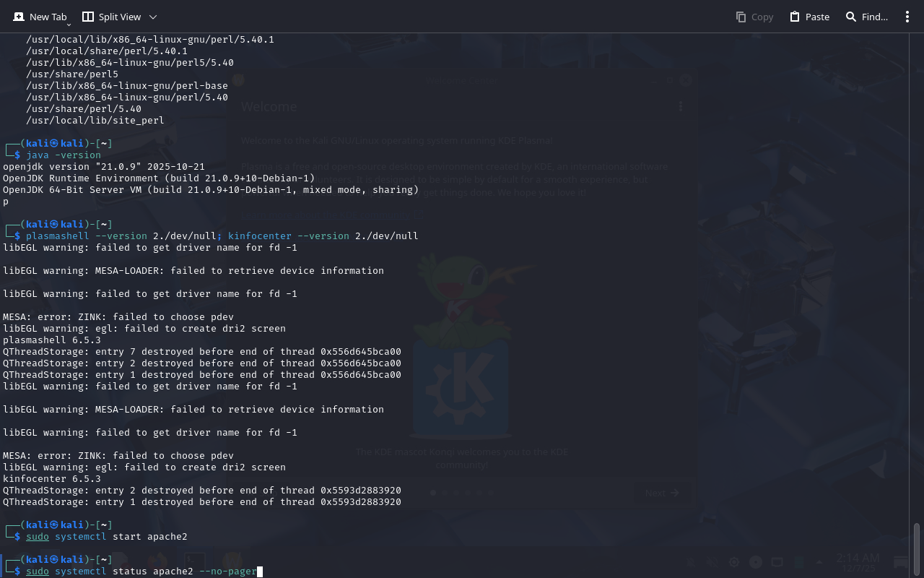924x578 pixels.
Task: Open search via "Find..." label
Action: click(x=875, y=17)
